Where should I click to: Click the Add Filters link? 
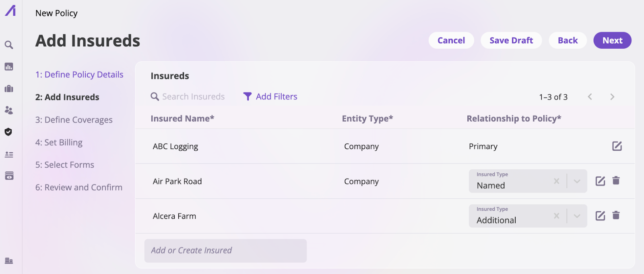277,97
